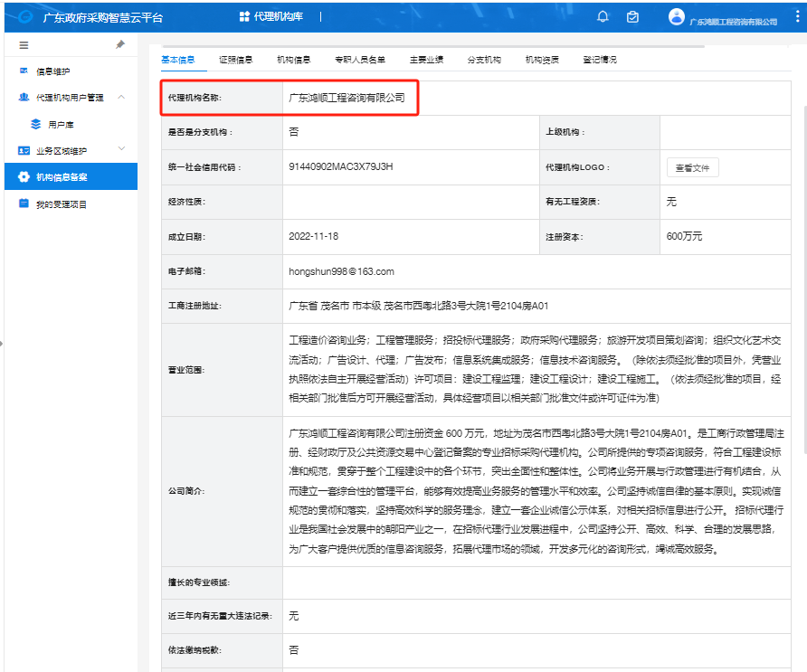Click the vertical scrollbar on the right

click(x=805, y=278)
